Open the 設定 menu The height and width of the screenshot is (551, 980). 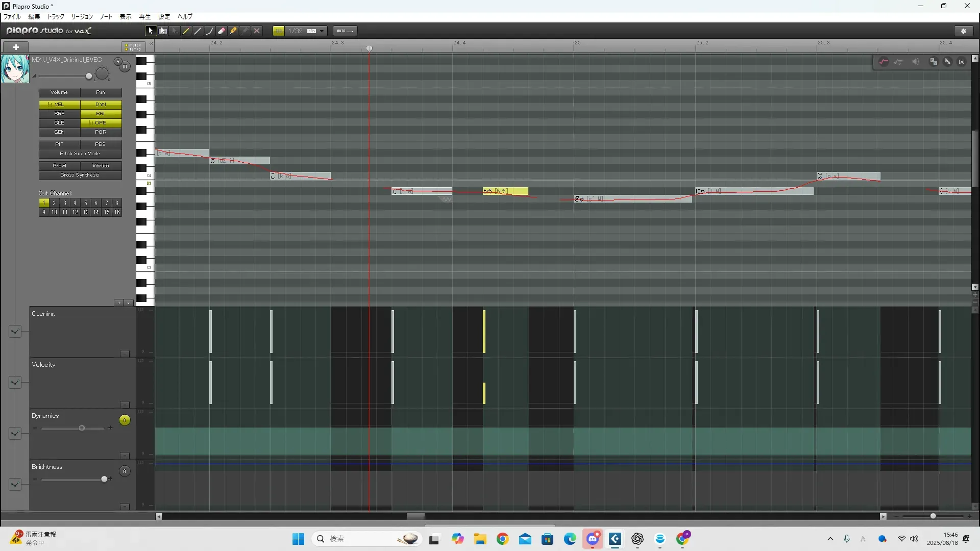pyautogui.click(x=164, y=16)
